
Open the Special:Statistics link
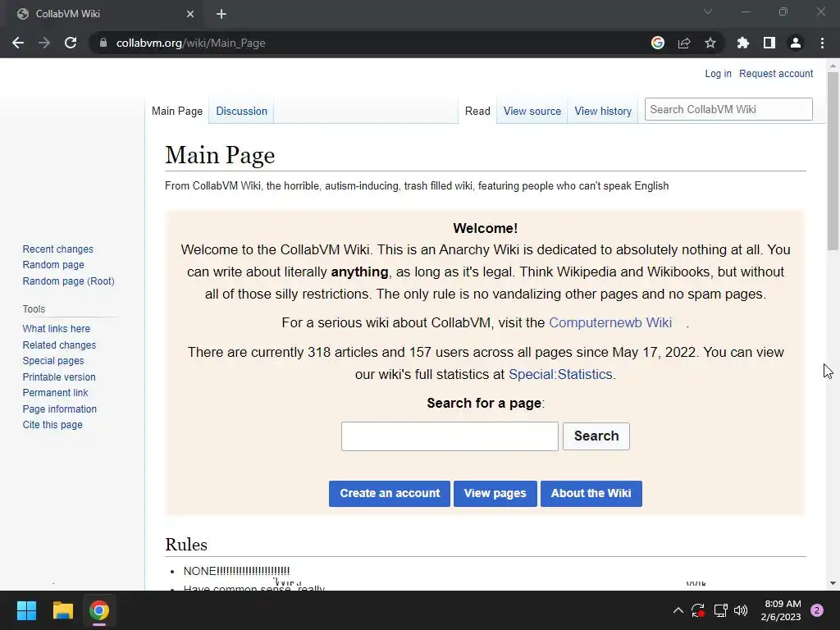coord(560,374)
